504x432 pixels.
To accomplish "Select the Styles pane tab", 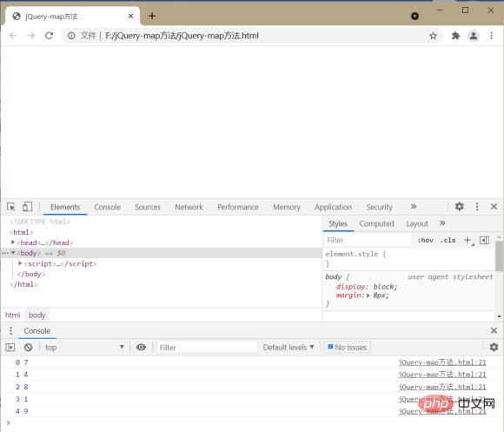I will [338, 223].
